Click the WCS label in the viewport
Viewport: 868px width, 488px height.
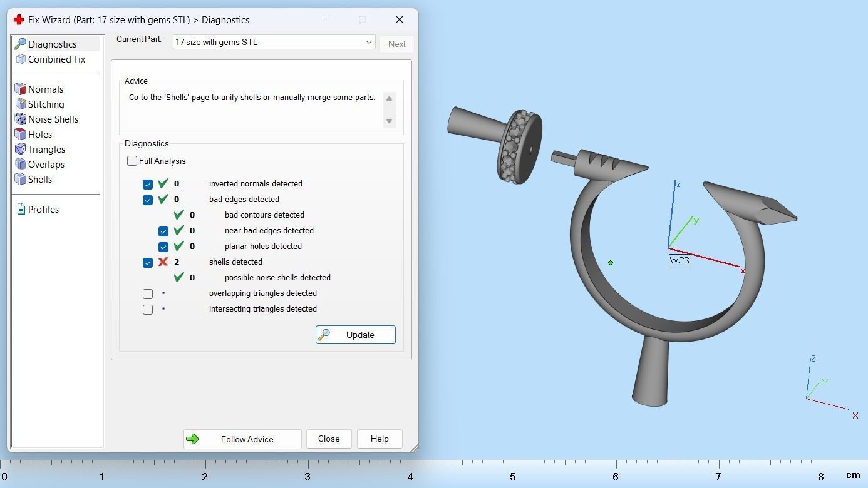pos(679,260)
